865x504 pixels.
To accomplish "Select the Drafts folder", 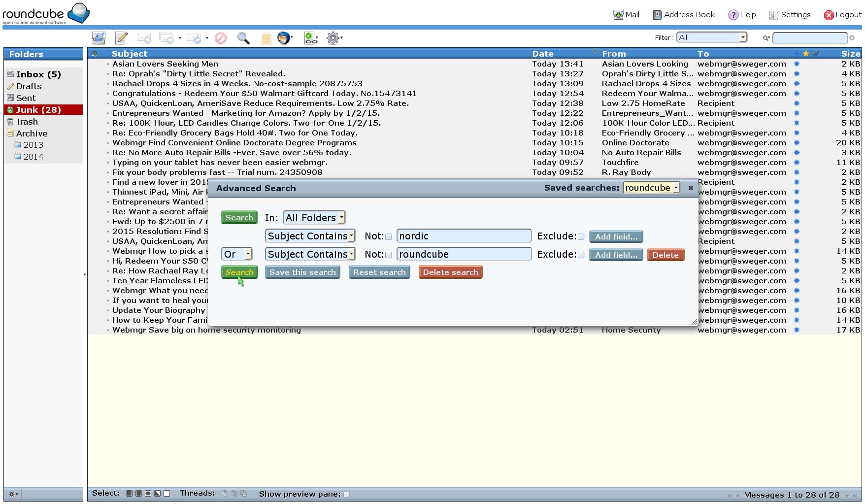I will (43, 86).
